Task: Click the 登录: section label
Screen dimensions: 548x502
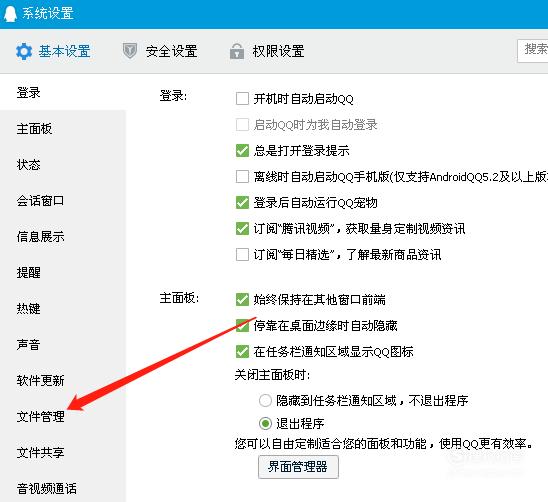Action: 173,96
